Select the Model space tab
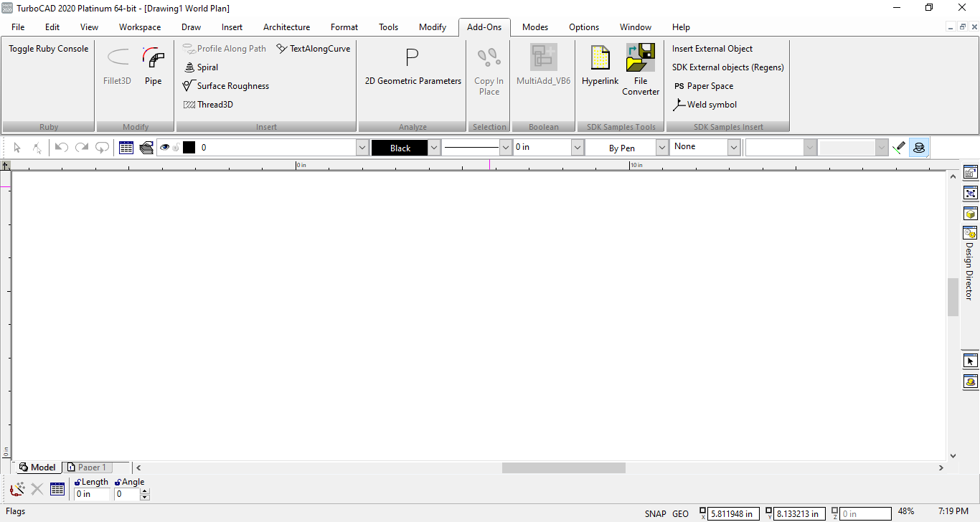The width and height of the screenshot is (980, 522). click(x=37, y=468)
